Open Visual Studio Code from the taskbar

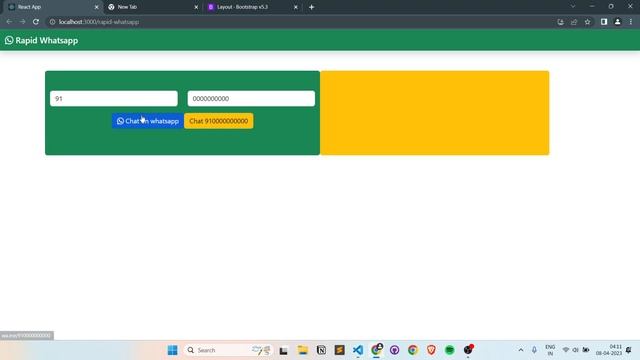tap(358, 350)
